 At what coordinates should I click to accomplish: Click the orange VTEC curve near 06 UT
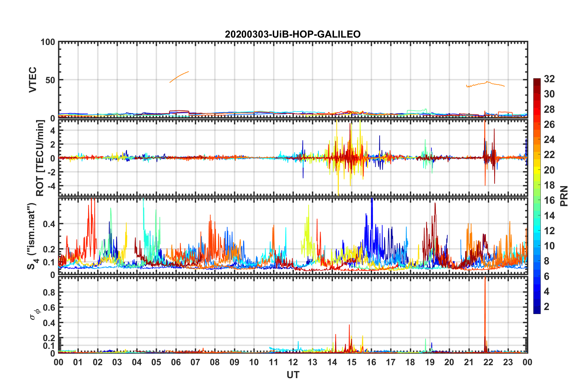pyautogui.click(x=179, y=76)
